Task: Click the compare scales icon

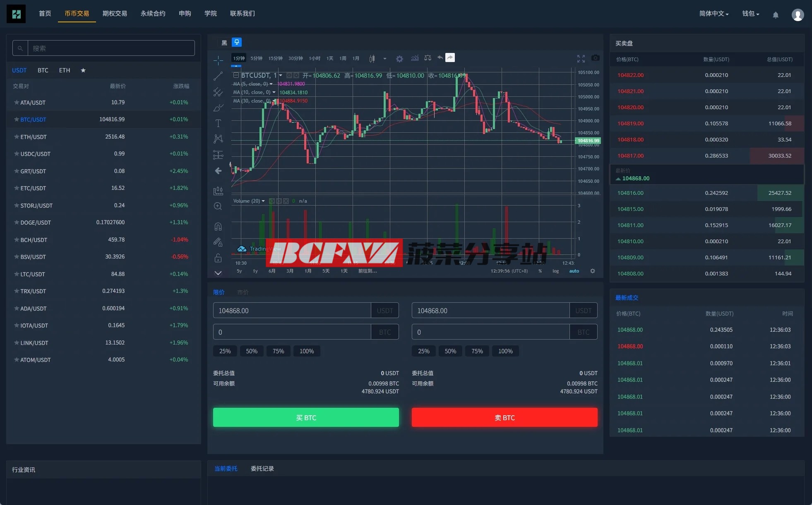Action: (x=428, y=58)
